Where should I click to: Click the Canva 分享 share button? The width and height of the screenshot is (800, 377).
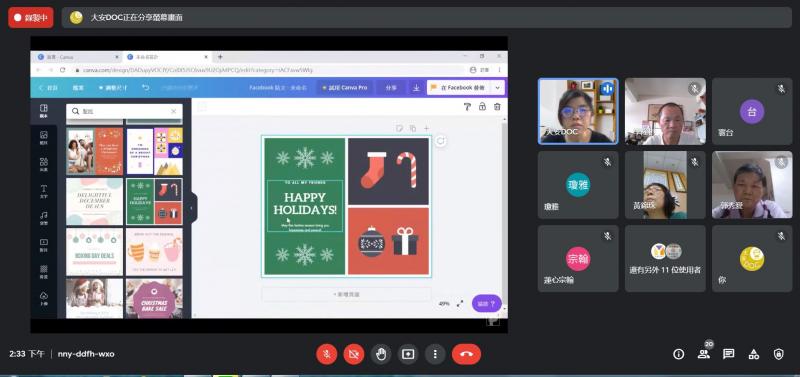[391, 88]
